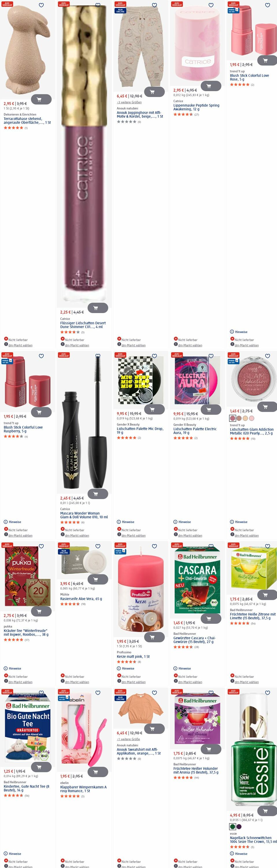Expand '1 weitere Größe' for Sweatshirt
This screenshot has height=868, width=277.
[128, 739]
